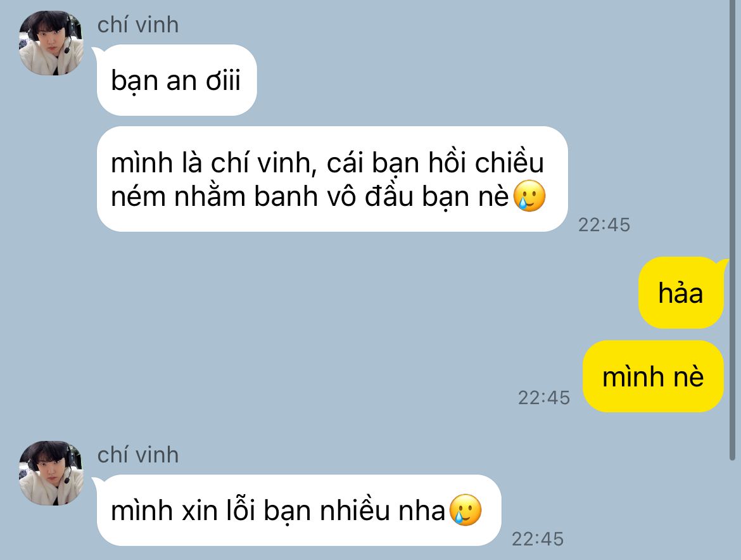Tap the crying emoji after 'nhiều nha'
Viewport: 741px width, 560px height.
(465, 511)
